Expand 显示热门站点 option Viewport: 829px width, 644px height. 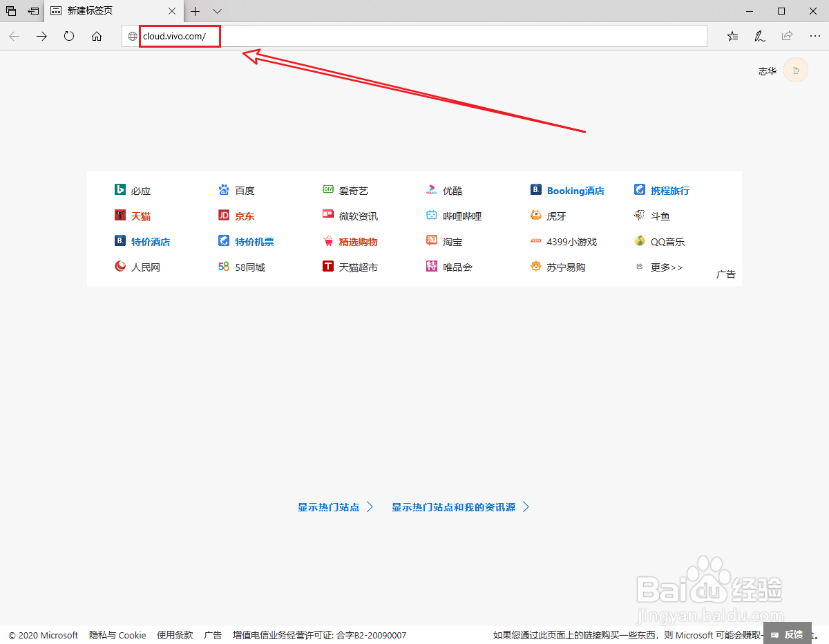tap(336, 507)
